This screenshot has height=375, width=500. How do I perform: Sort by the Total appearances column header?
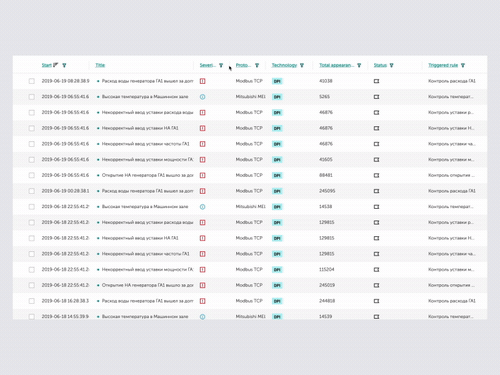pos(337,65)
